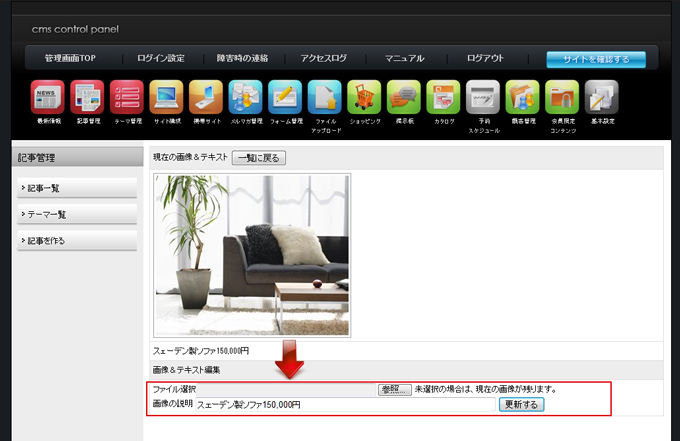Open the 予約スケジュール reservation schedule icon
The height and width of the screenshot is (441, 680).
coord(483,97)
